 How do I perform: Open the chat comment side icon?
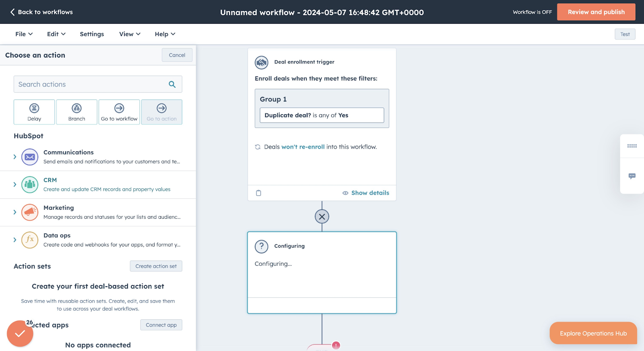[632, 176]
